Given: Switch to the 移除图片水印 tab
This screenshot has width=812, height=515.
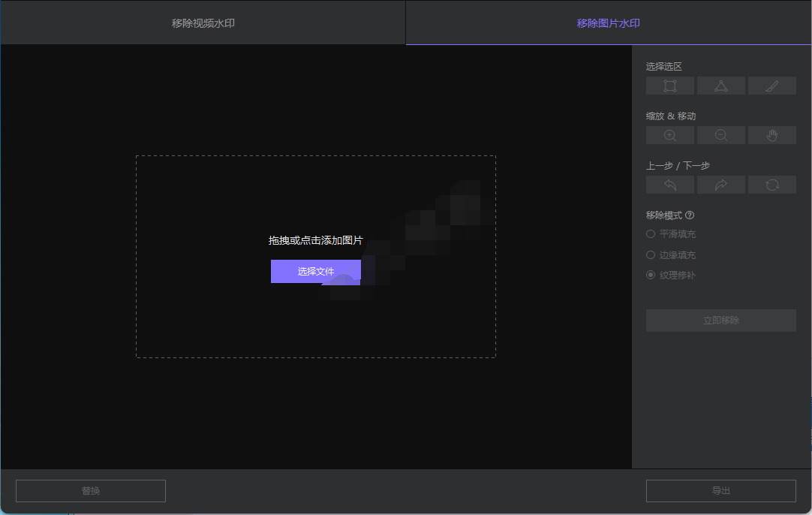Looking at the screenshot, I should [608, 23].
